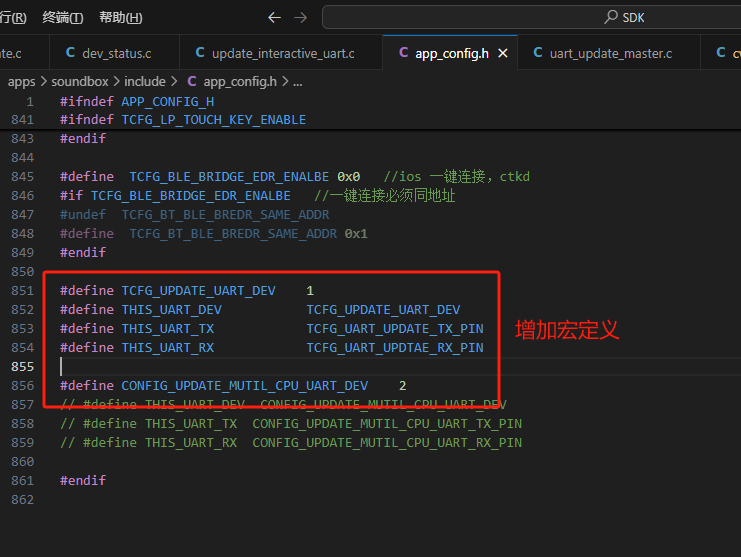Screen dimensions: 741x557
Task: Click comment //一键连接必须同地址
Action: pyautogui.click(x=385, y=196)
